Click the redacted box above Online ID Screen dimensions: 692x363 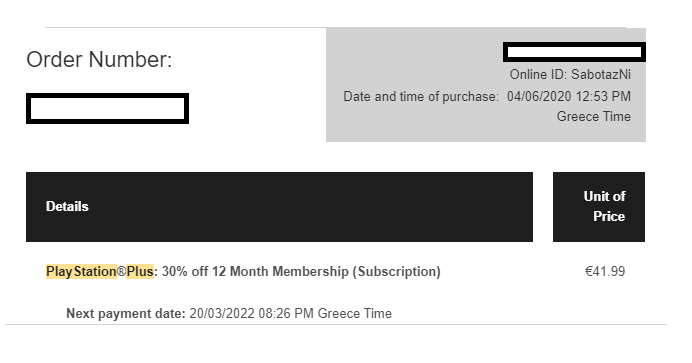click(x=574, y=52)
